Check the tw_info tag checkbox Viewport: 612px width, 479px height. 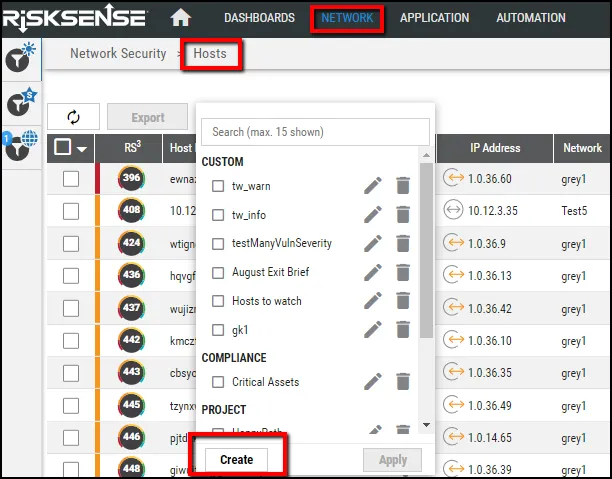[x=218, y=215]
